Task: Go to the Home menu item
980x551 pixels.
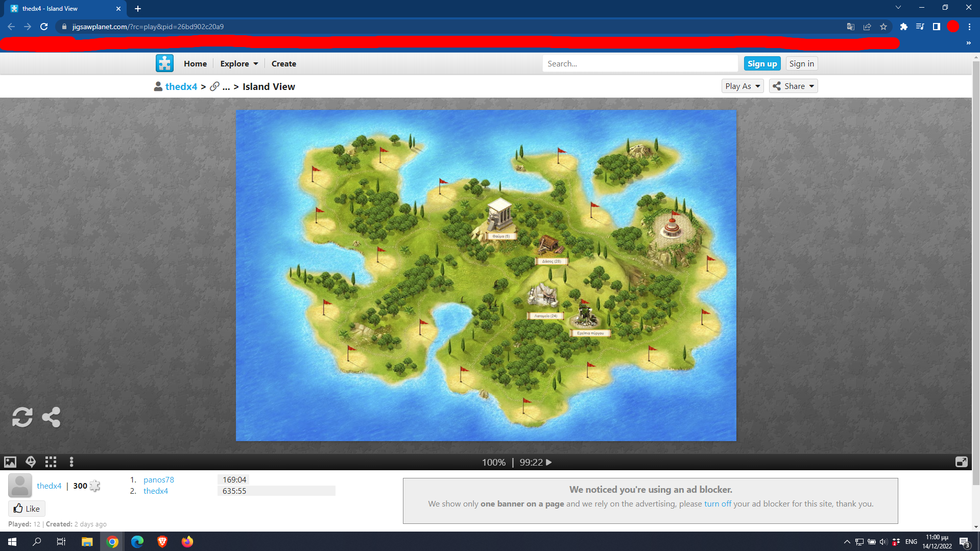Action: click(195, 63)
